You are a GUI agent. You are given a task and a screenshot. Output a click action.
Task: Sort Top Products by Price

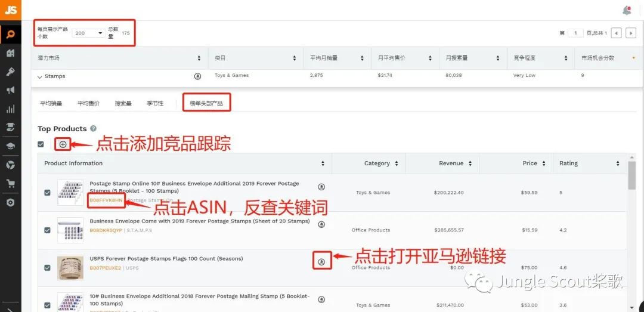[x=544, y=163]
